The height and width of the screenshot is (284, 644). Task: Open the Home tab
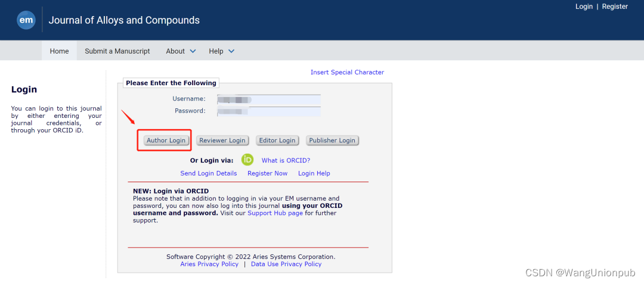[x=59, y=51]
